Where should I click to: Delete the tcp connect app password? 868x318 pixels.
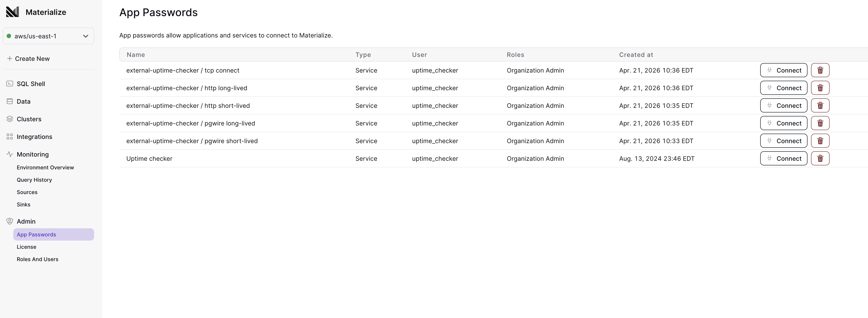(820, 70)
